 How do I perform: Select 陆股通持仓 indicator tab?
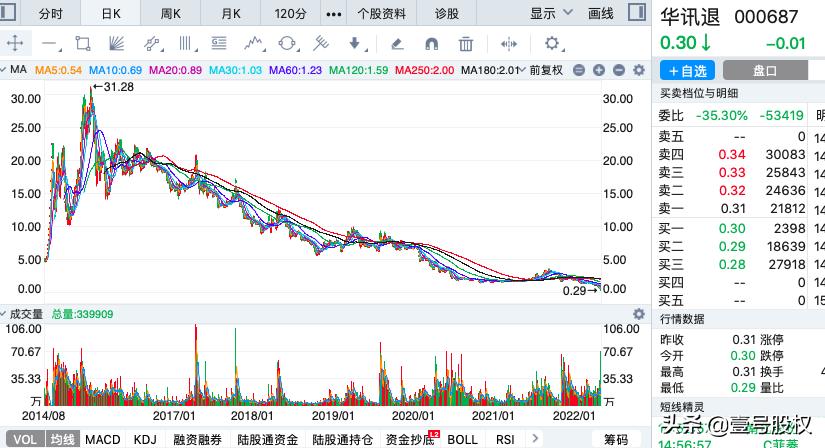(x=343, y=439)
